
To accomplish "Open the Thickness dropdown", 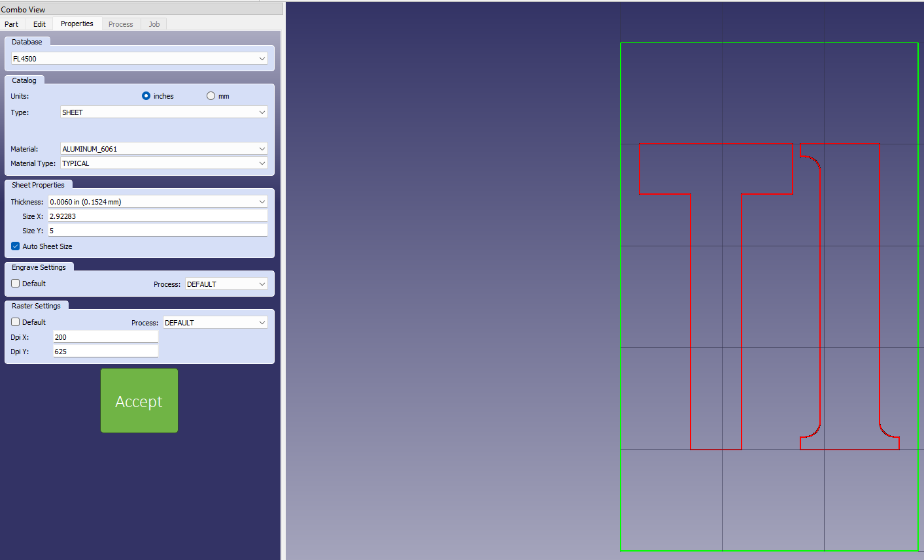I will click(x=158, y=202).
